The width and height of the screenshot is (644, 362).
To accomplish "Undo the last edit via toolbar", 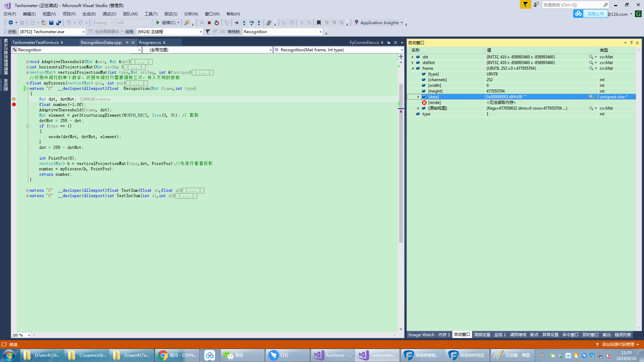I will point(68,23).
